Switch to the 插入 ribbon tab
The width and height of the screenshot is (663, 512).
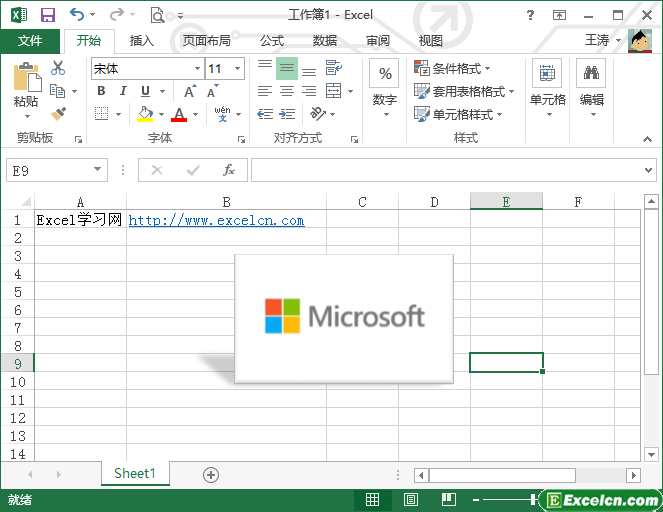point(142,41)
